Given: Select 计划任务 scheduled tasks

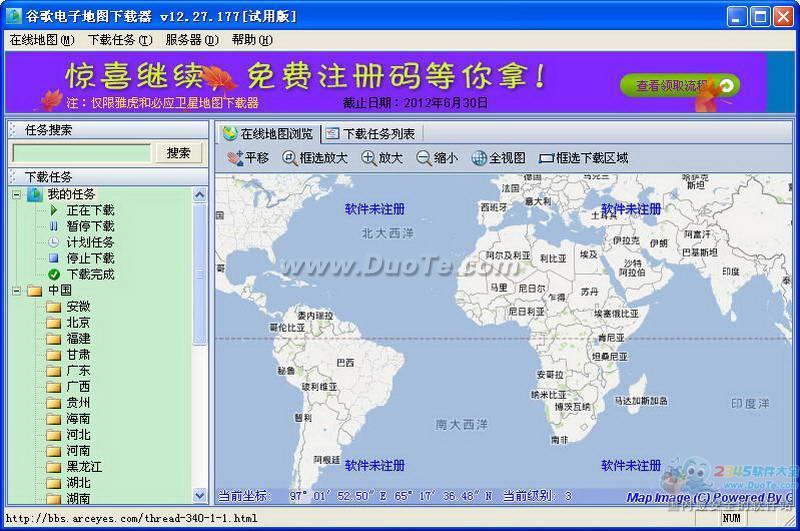Looking at the screenshot, I should point(90,242).
